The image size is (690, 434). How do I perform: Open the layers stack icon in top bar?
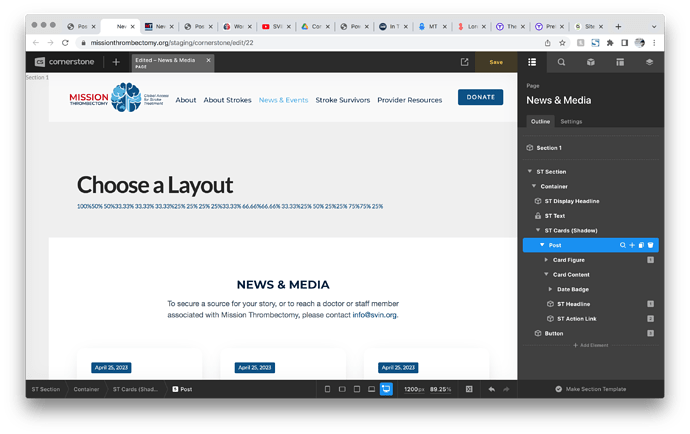648,62
